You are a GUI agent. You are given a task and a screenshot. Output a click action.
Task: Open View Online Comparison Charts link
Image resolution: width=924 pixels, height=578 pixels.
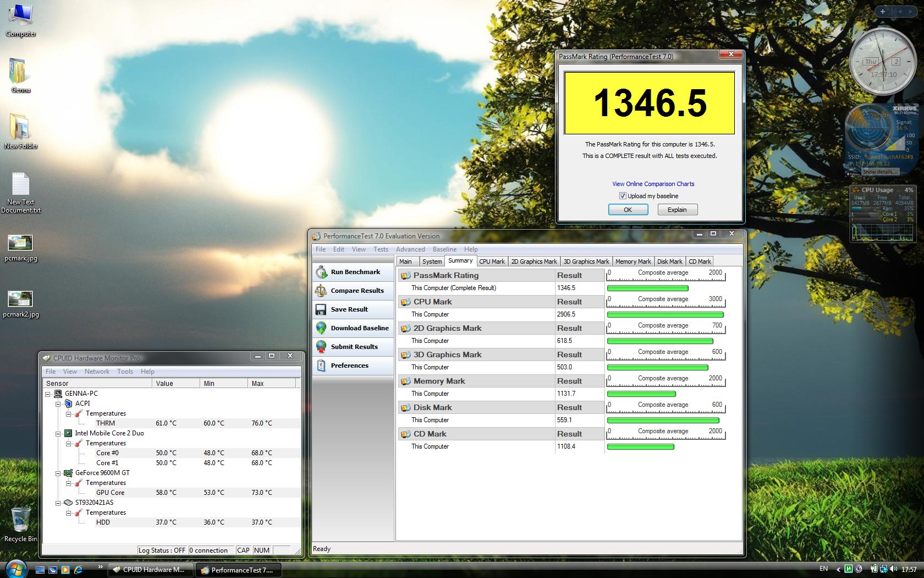click(x=653, y=184)
